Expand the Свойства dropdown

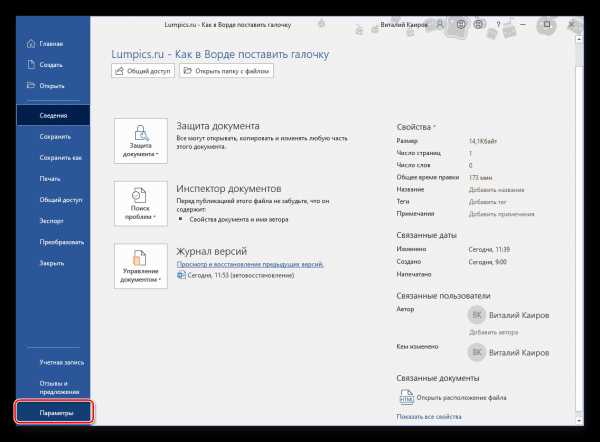click(x=416, y=127)
